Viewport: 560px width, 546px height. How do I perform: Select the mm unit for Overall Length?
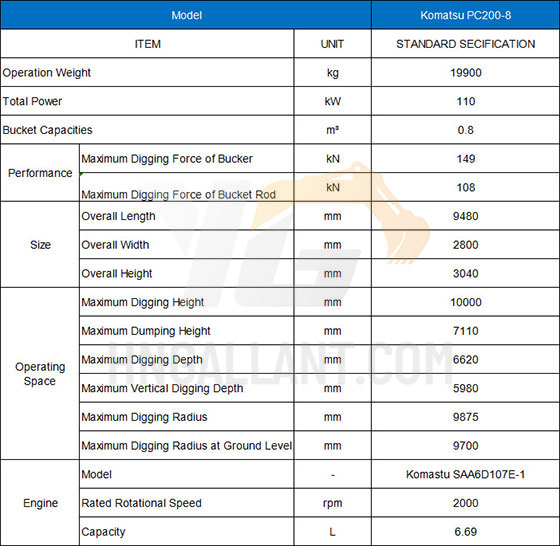[332, 216]
